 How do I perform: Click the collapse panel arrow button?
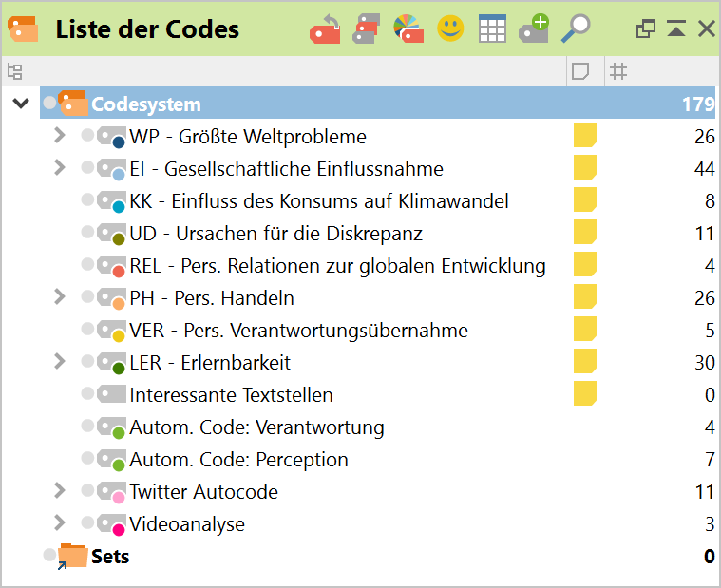[x=676, y=29]
